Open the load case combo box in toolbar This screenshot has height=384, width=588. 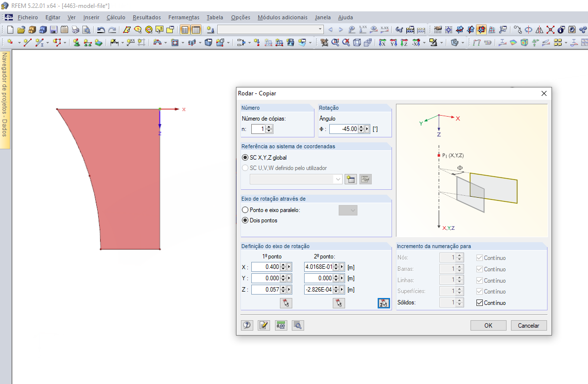coord(271,29)
